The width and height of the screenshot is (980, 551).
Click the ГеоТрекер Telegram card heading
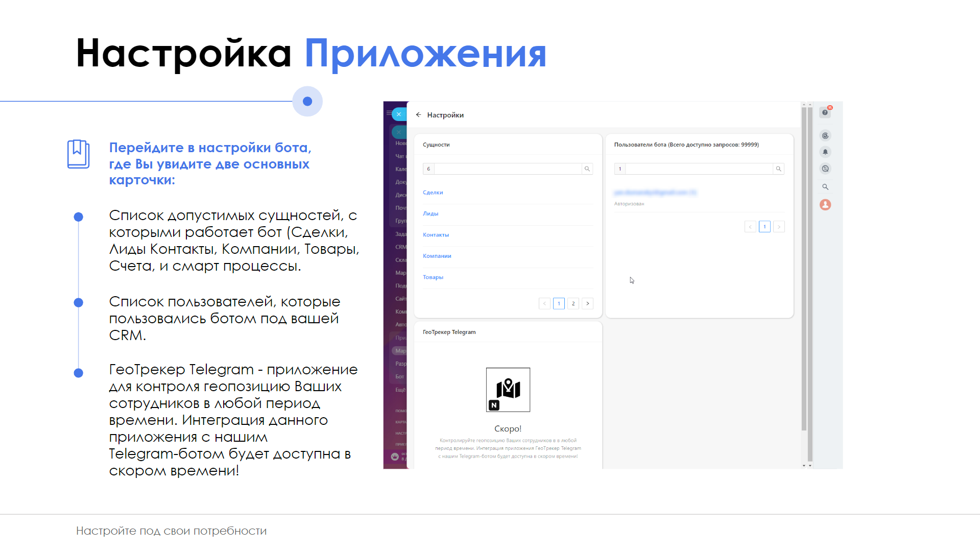click(449, 332)
